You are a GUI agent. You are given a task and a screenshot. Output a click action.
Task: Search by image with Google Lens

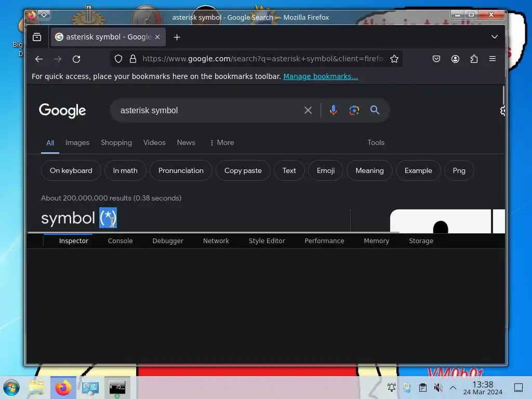[354, 110]
